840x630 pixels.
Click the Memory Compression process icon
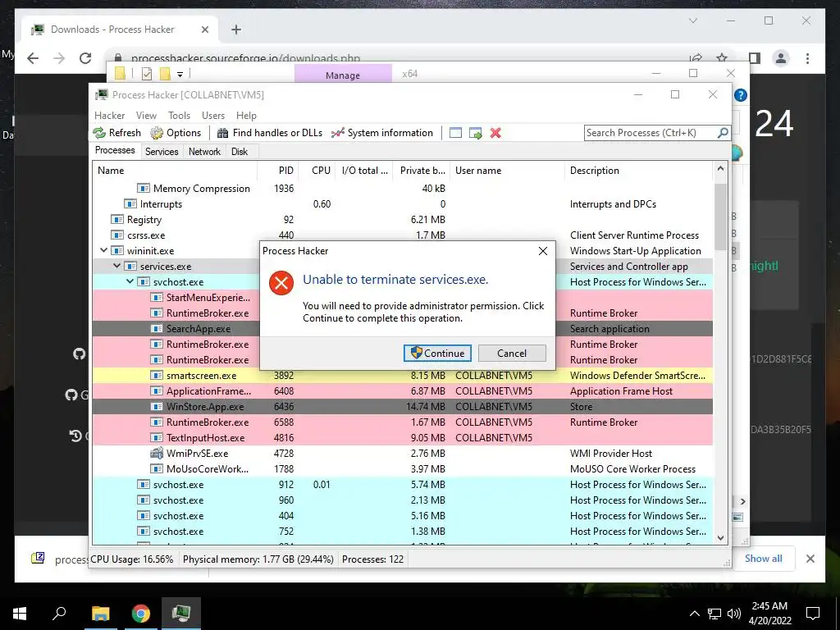(x=143, y=188)
